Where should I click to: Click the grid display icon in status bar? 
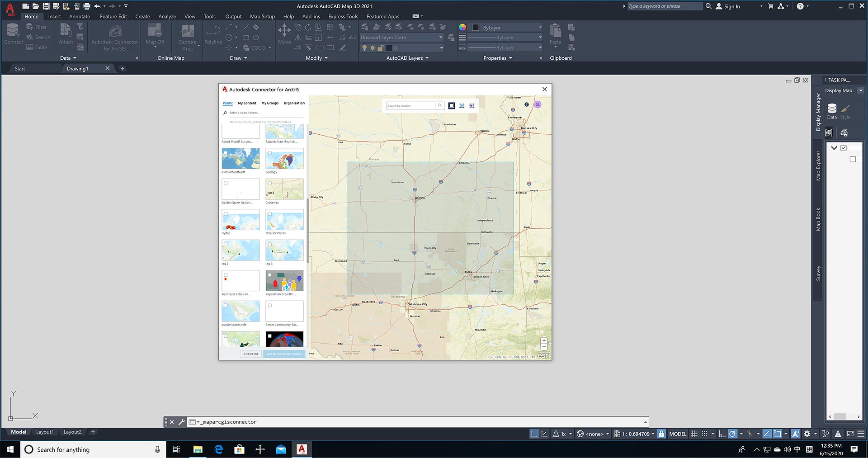[x=694, y=434]
